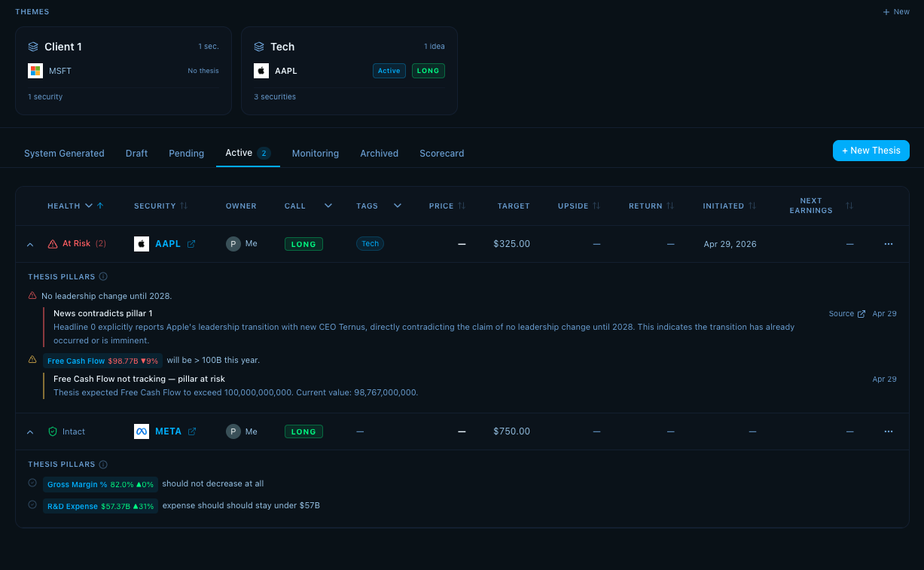
Task: Sort by Security column arrows
Action: (184, 206)
